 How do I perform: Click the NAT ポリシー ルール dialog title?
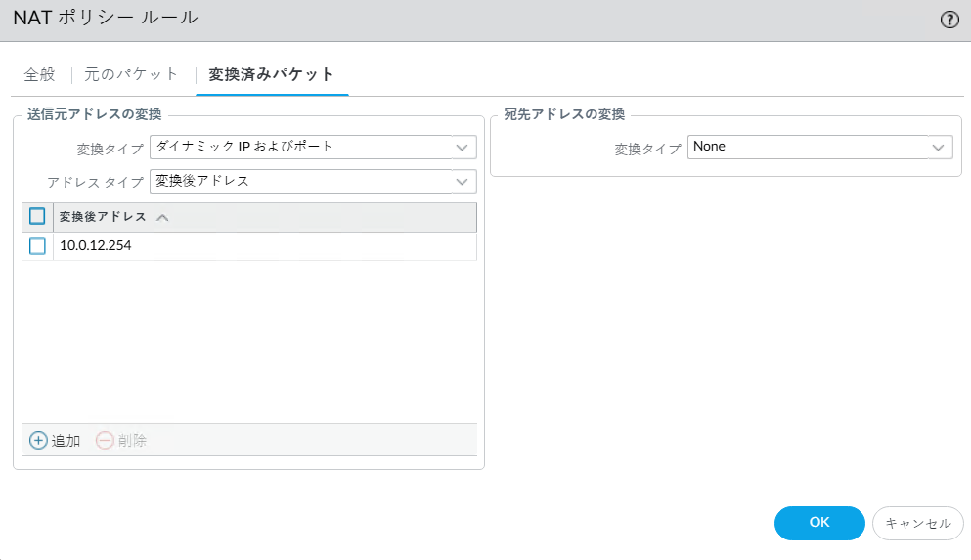click(x=106, y=19)
